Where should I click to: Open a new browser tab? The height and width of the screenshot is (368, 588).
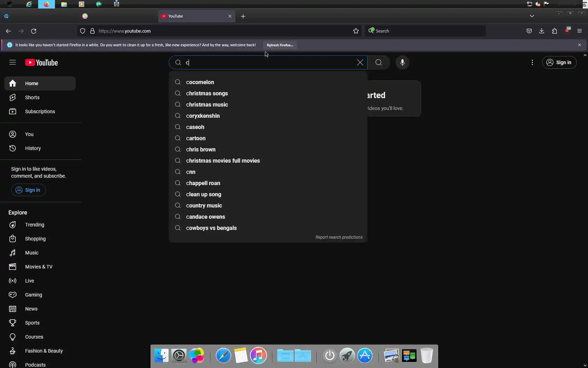pyautogui.click(x=243, y=16)
